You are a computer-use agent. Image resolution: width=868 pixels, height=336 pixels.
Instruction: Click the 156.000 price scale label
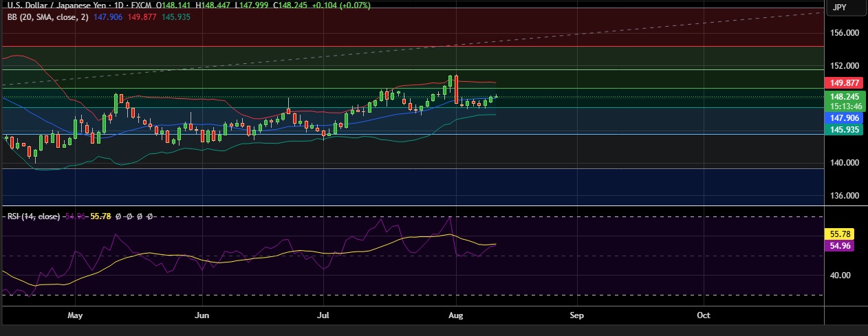pyautogui.click(x=845, y=33)
